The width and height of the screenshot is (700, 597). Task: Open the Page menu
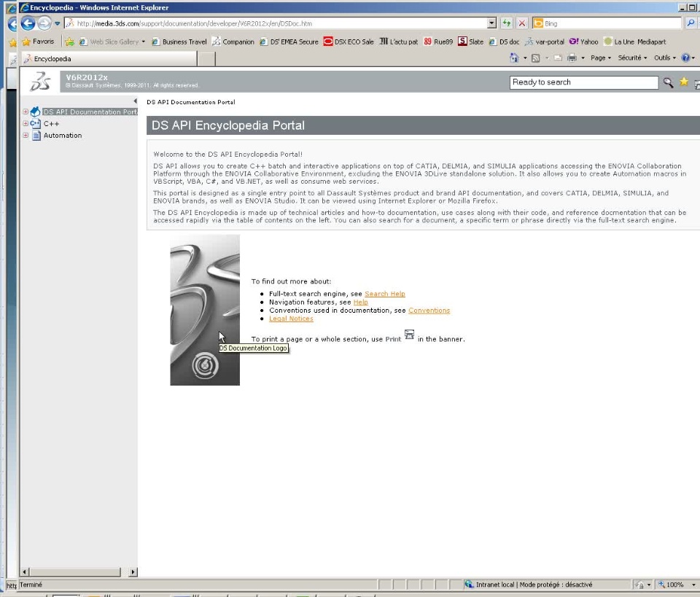(x=600, y=58)
